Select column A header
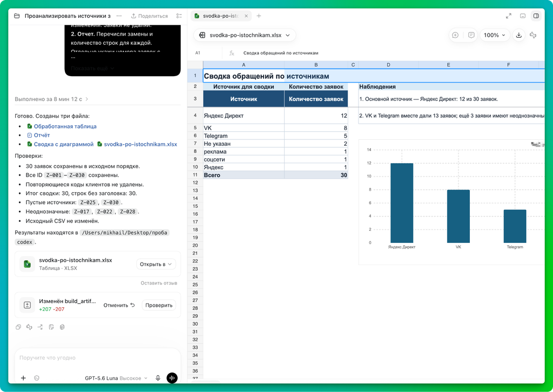The height and width of the screenshot is (392, 553). pyautogui.click(x=244, y=65)
